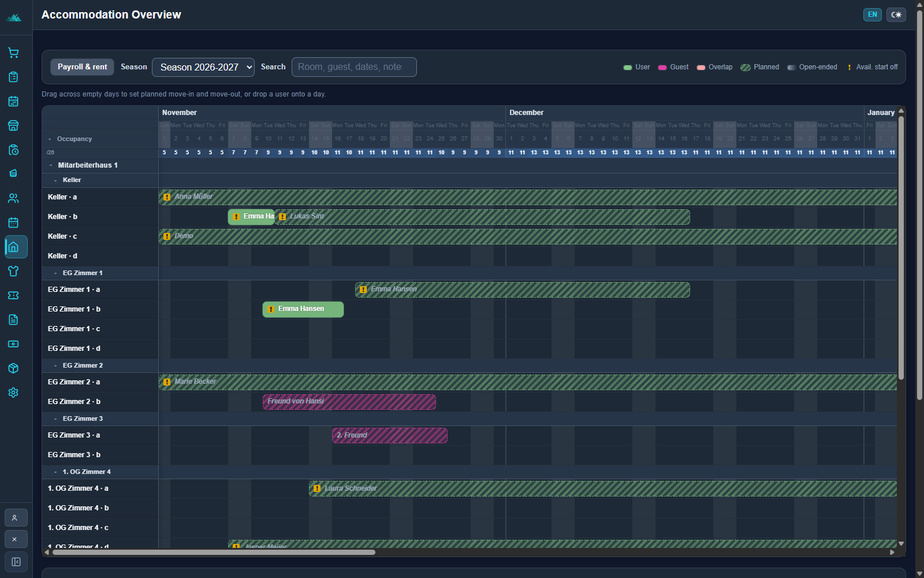Open the shopping cart sidebar icon

click(x=13, y=53)
